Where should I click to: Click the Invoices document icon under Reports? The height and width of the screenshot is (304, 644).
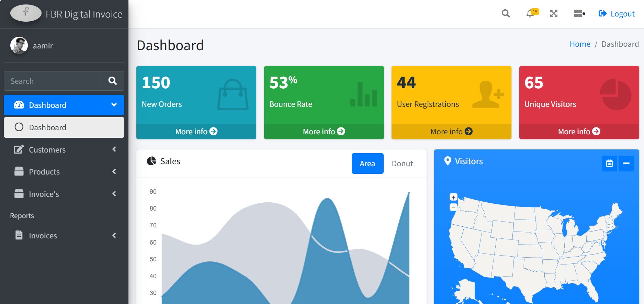(x=19, y=235)
